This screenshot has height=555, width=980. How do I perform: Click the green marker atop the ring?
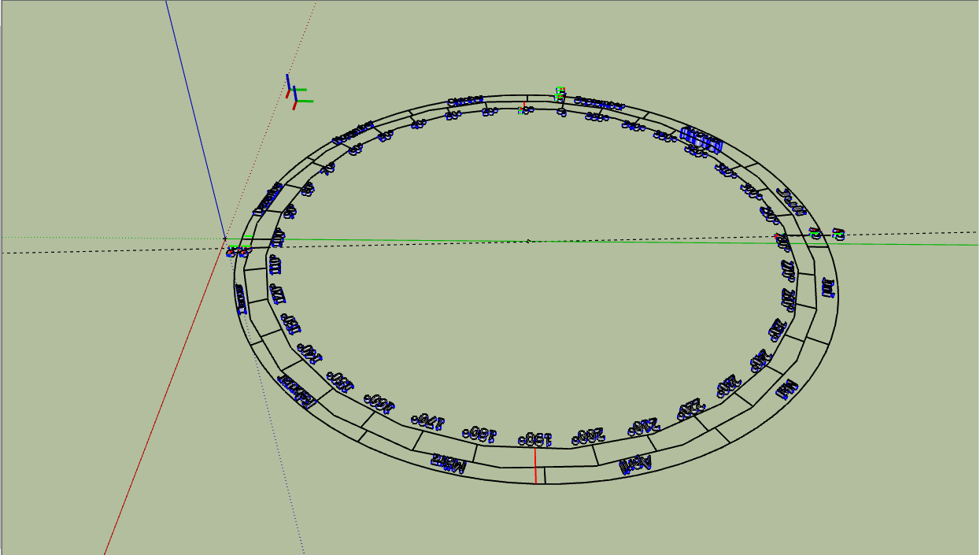[560, 94]
